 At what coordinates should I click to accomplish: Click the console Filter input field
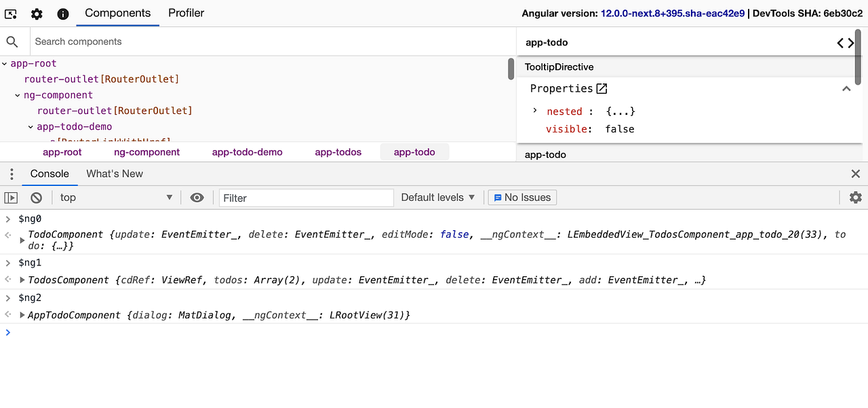pos(305,197)
